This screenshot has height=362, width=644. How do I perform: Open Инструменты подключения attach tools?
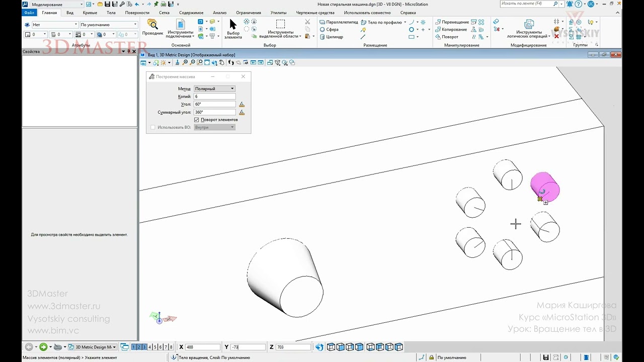tap(180, 28)
